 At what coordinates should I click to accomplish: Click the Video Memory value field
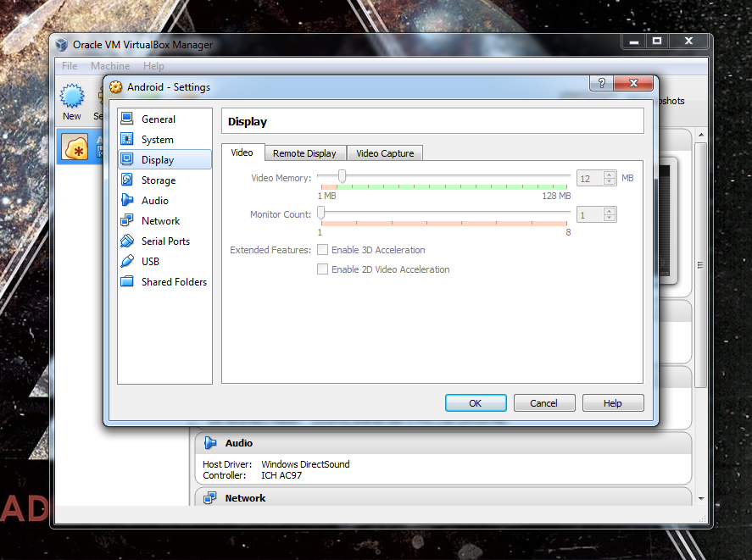pos(590,179)
